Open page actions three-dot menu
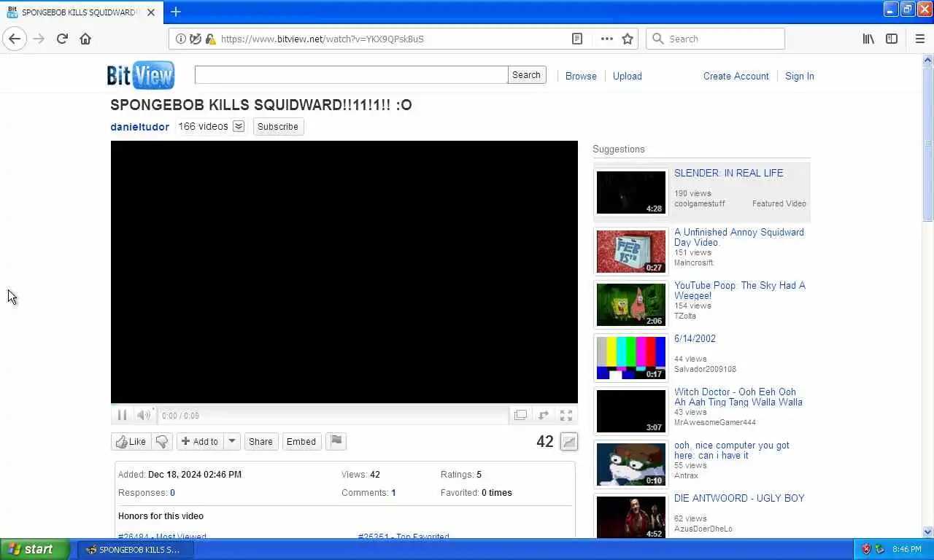Screen dimensions: 934x560 click(x=606, y=39)
